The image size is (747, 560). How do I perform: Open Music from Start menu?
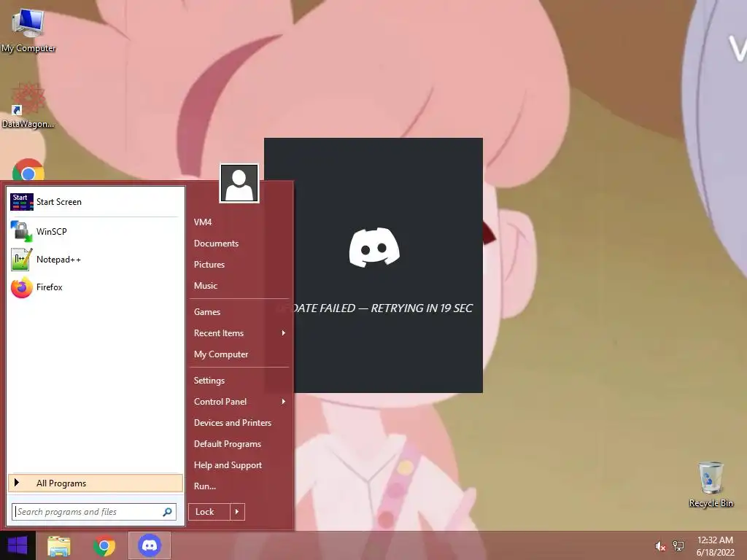tap(205, 286)
